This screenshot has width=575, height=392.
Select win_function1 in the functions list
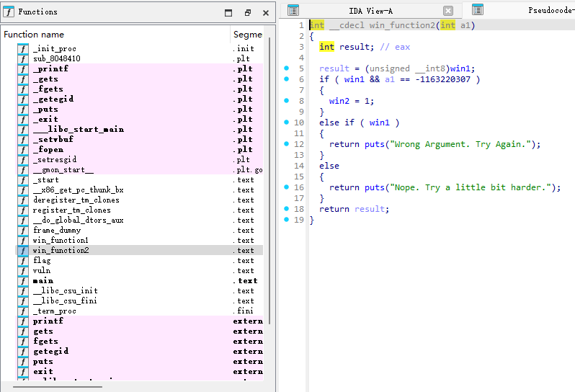(x=61, y=241)
